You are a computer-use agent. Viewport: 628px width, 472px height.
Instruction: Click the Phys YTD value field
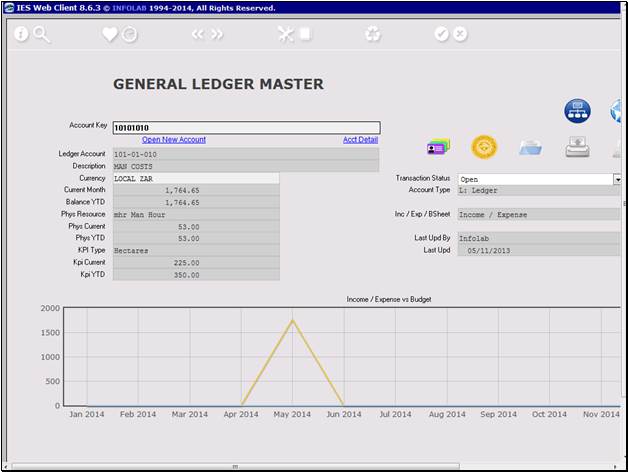pyautogui.click(x=196, y=238)
